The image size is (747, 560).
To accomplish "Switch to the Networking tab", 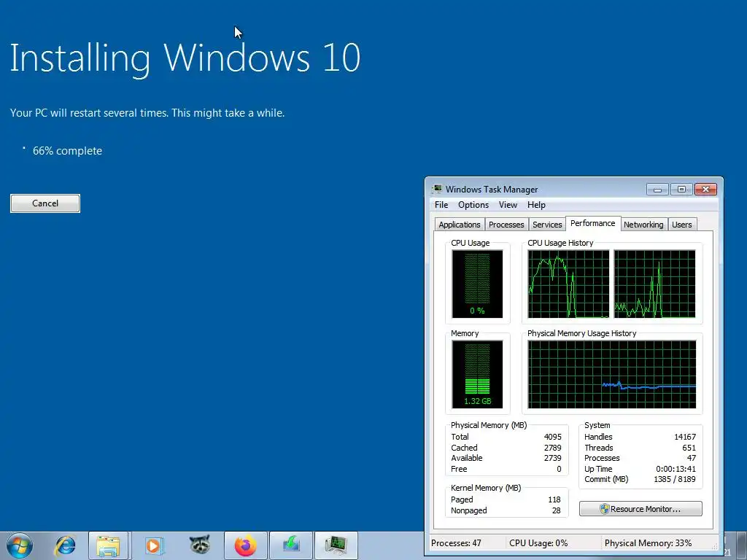I will coord(643,225).
